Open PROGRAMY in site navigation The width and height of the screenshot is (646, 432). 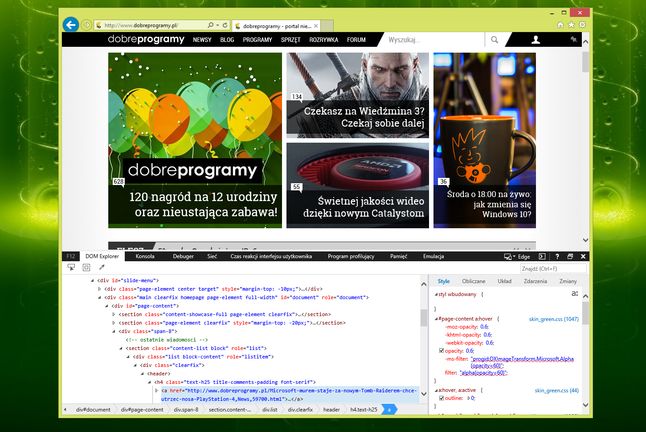click(257, 40)
